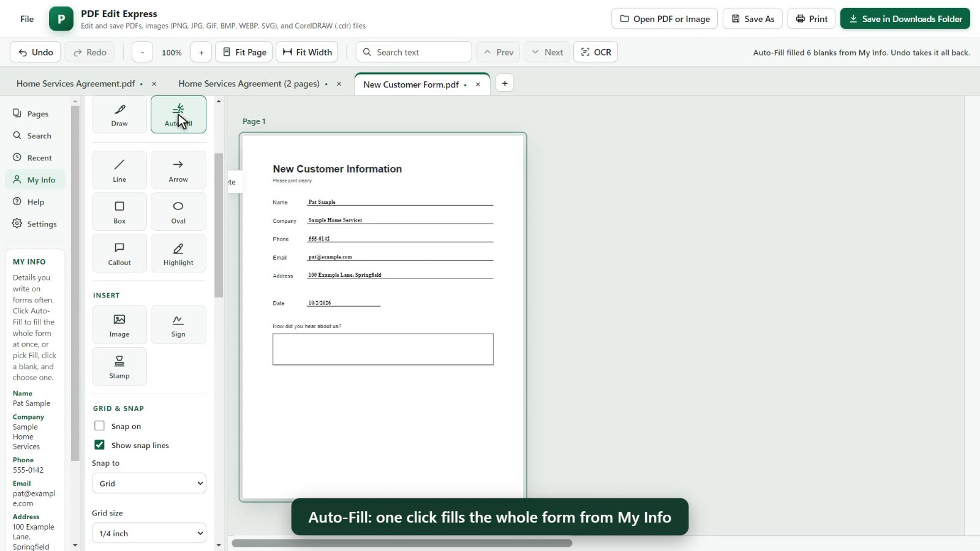Viewport: 980px width, 551px height.
Task: Select the Draw tool
Action: coord(119,114)
